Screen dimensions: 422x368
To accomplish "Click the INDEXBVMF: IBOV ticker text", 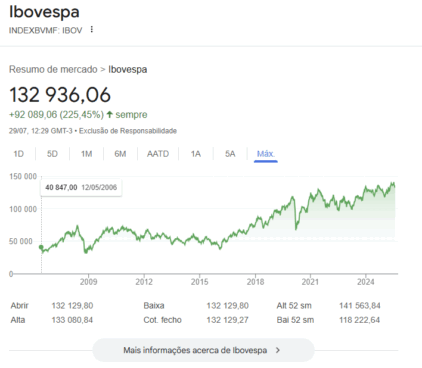I will coord(45,30).
